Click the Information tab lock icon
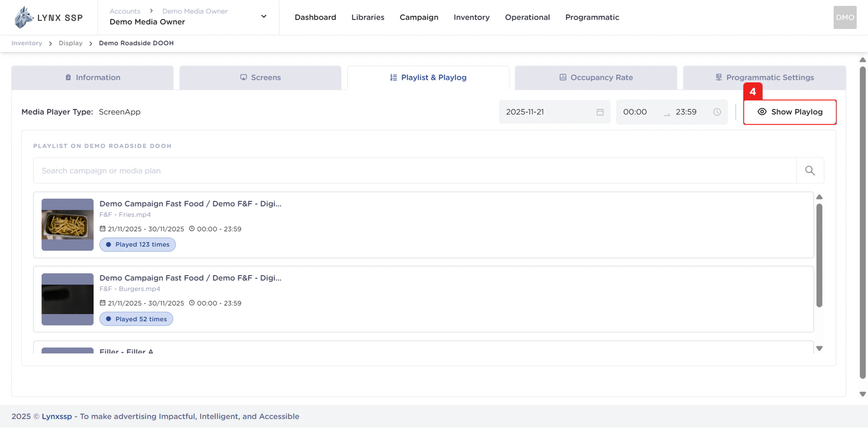The image size is (868, 429). pos(68,77)
